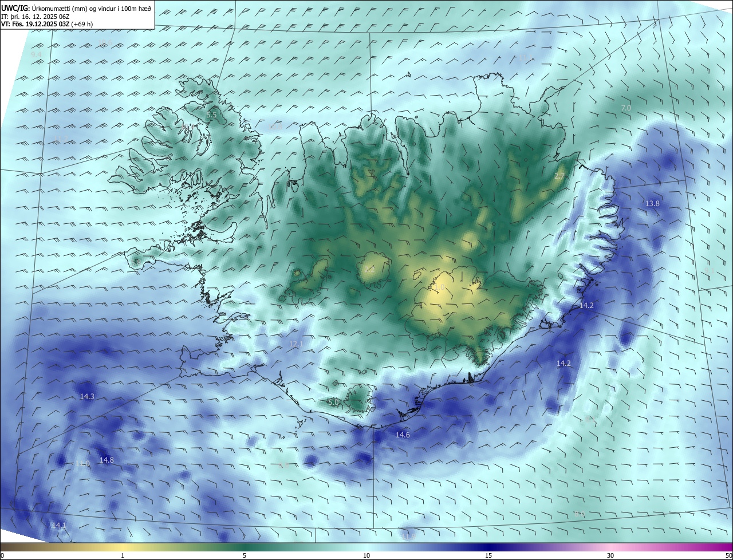Viewport: 733px width, 560px height.
Task: Click the 14.6 value label on the map
Action: pos(403,435)
